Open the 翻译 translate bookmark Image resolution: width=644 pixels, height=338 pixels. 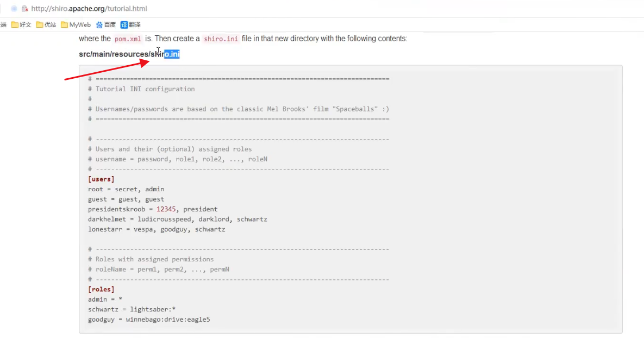[x=130, y=24]
